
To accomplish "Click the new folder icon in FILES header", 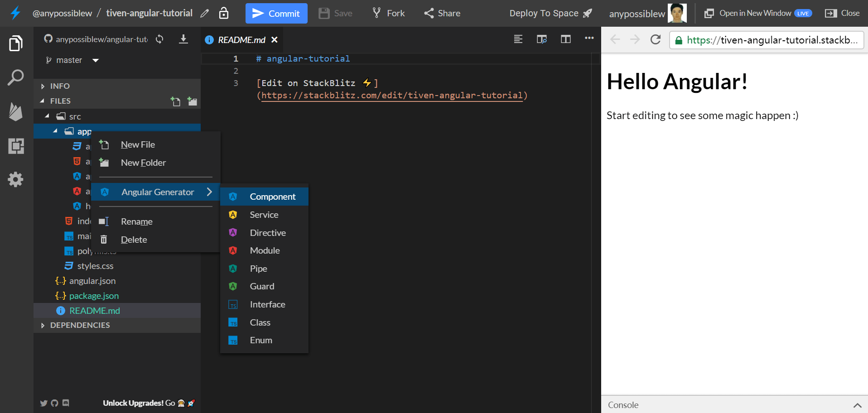I will pos(193,101).
